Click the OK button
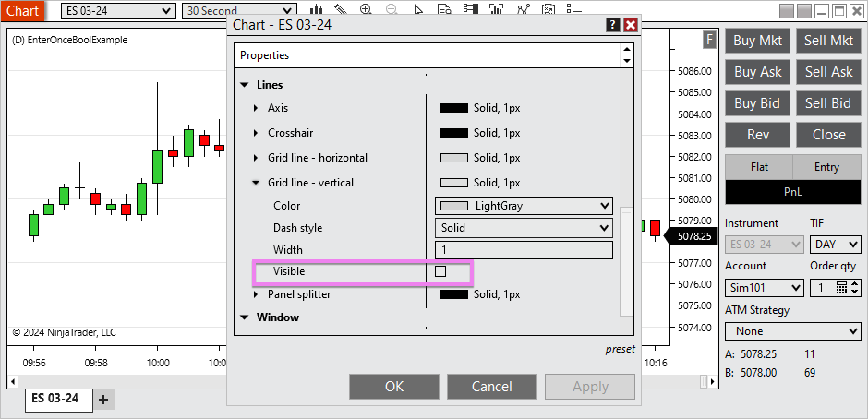The image size is (868, 419). 394,387
